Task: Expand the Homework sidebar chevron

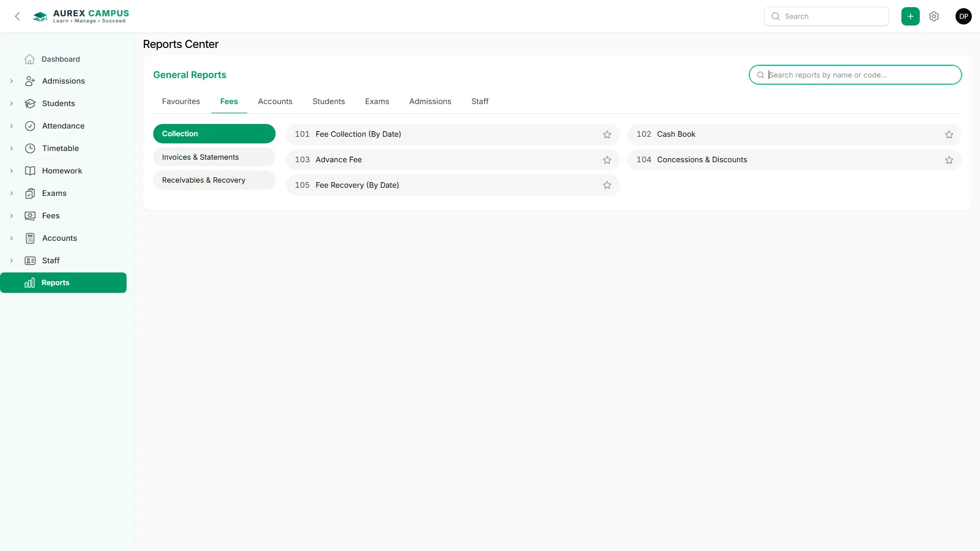Action: click(11, 171)
